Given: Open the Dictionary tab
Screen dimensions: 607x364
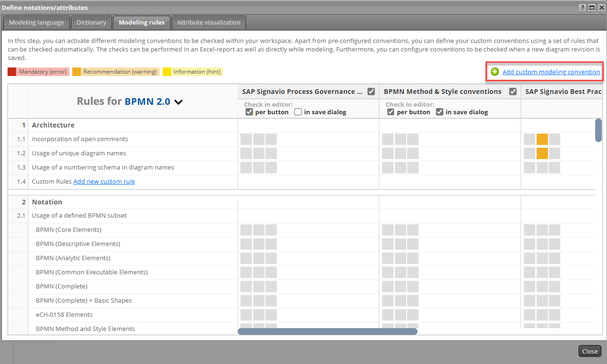Looking at the screenshot, I should (x=91, y=22).
